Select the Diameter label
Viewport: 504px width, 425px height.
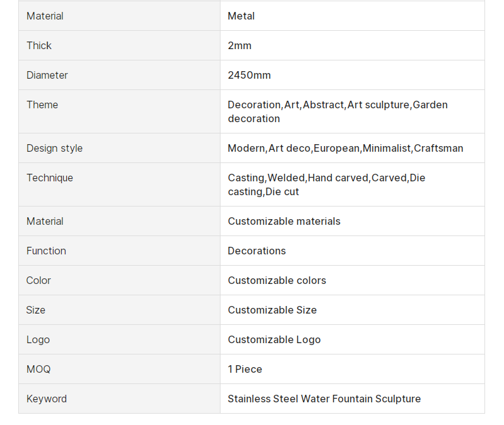tap(47, 75)
